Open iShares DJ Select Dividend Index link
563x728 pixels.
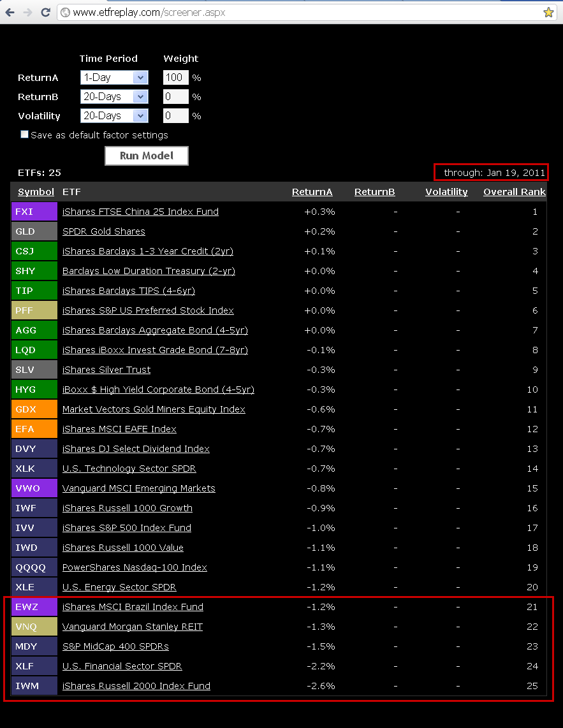tap(136, 449)
